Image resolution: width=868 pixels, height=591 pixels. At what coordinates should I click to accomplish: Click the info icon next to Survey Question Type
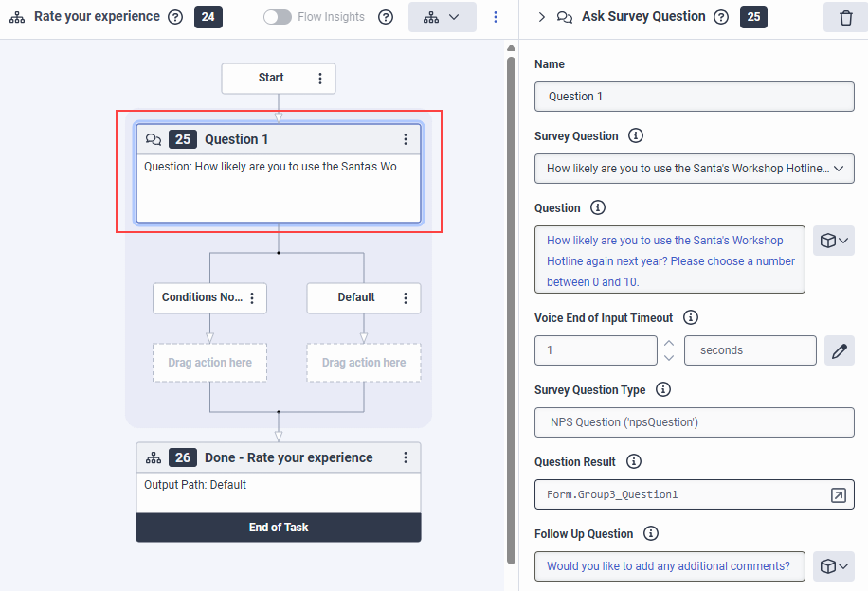click(663, 389)
